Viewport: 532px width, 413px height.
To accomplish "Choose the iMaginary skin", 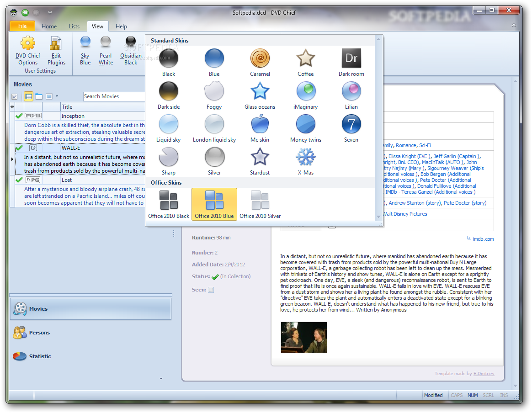I will tap(305, 96).
